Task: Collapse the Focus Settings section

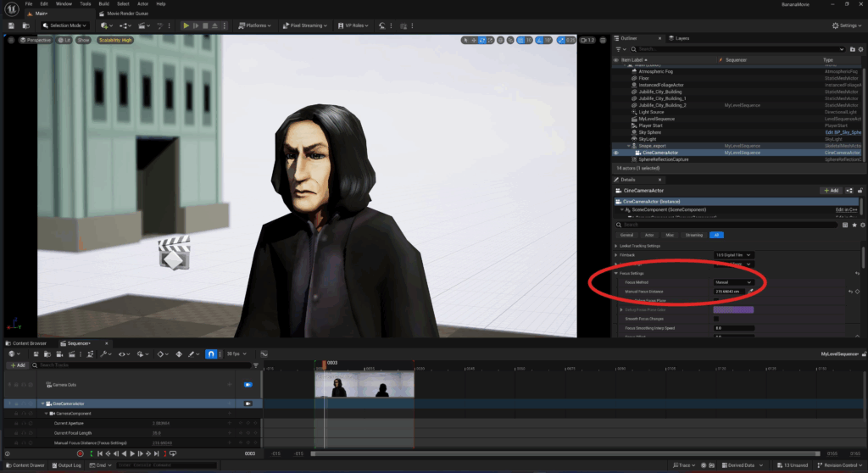Action: point(616,273)
